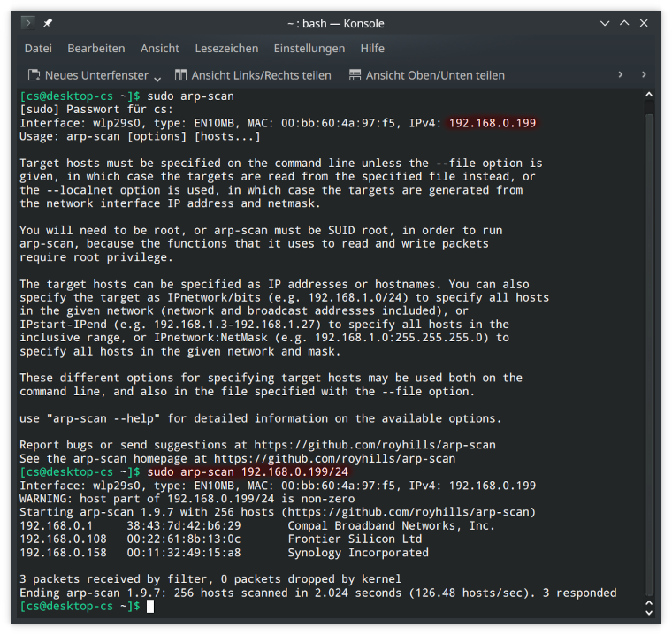Open the Ansicht menu
Image resolution: width=672 pixels, height=635 pixels.
(x=160, y=49)
